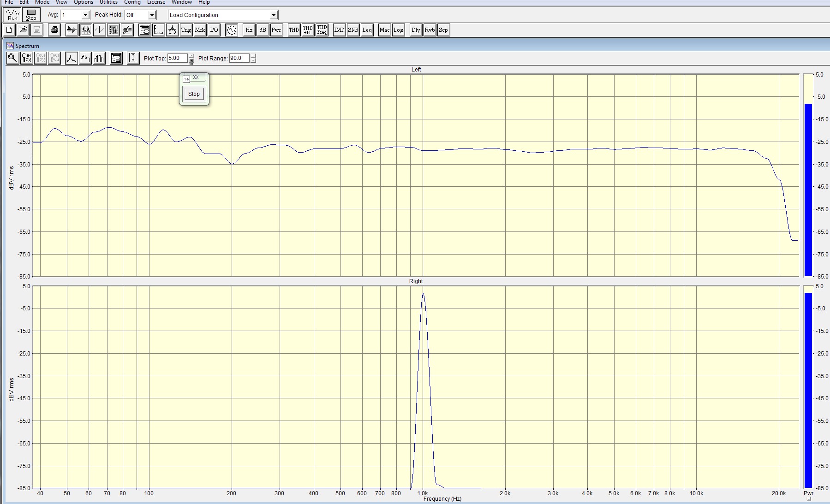Toggle the SNR measurement utility
Image resolution: width=830 pixels, height=504 pixels.
click(353, 30)
